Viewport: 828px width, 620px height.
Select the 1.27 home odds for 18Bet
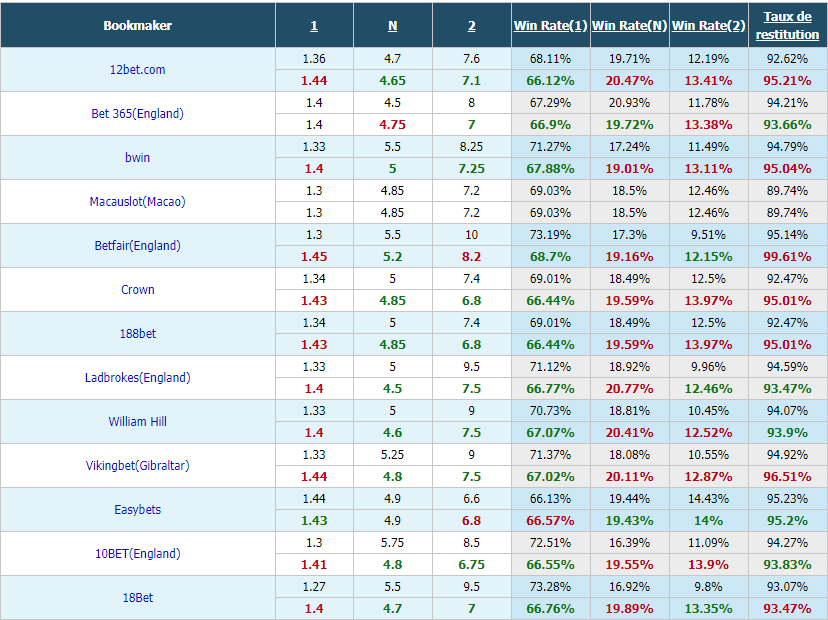(x=314, y=587)
